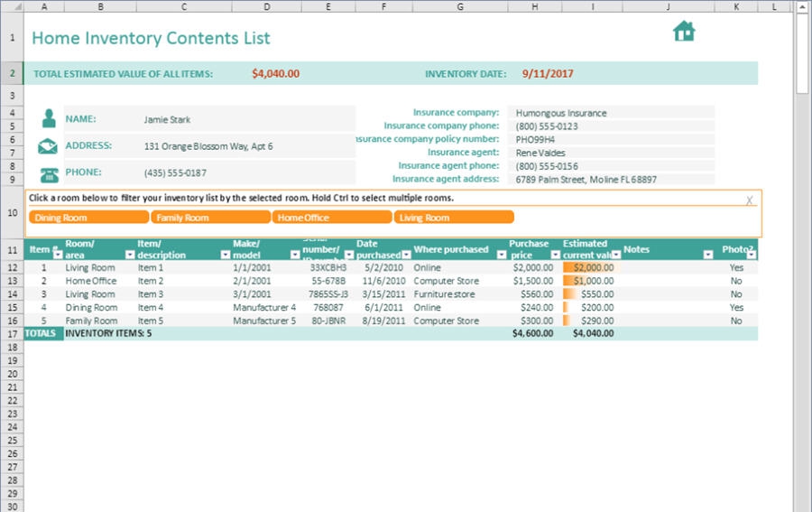Click the vertical scrollbar up arrow
812x512 pixels.
(802, 7)
